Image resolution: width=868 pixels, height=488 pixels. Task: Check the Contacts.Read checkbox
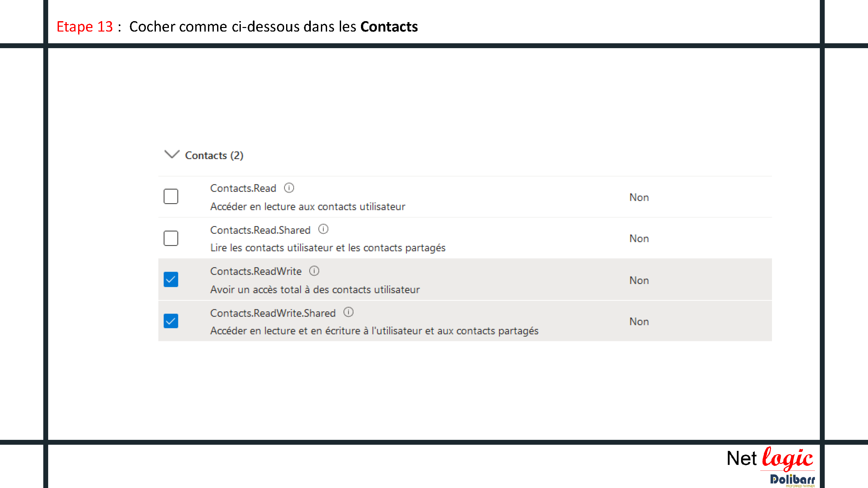coord(171,197)
